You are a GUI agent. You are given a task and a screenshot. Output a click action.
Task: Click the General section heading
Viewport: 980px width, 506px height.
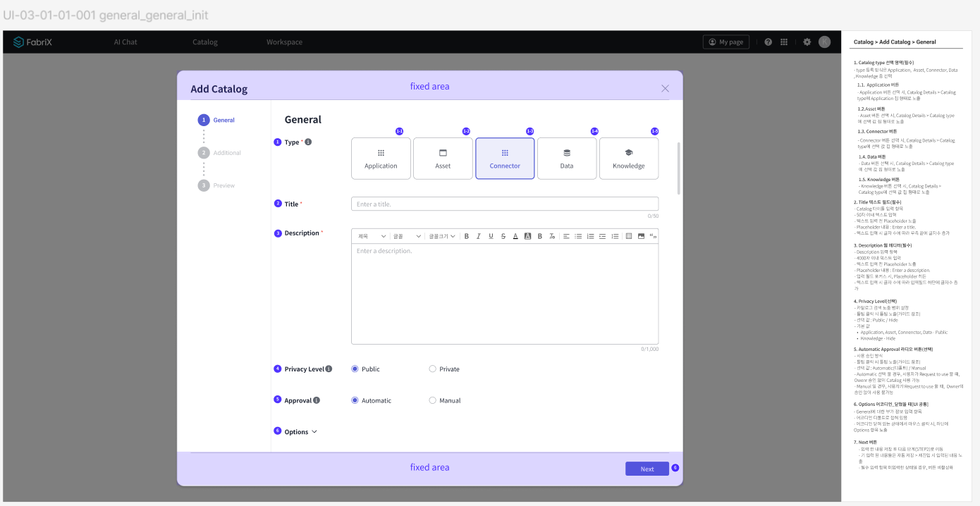(303, 120)
